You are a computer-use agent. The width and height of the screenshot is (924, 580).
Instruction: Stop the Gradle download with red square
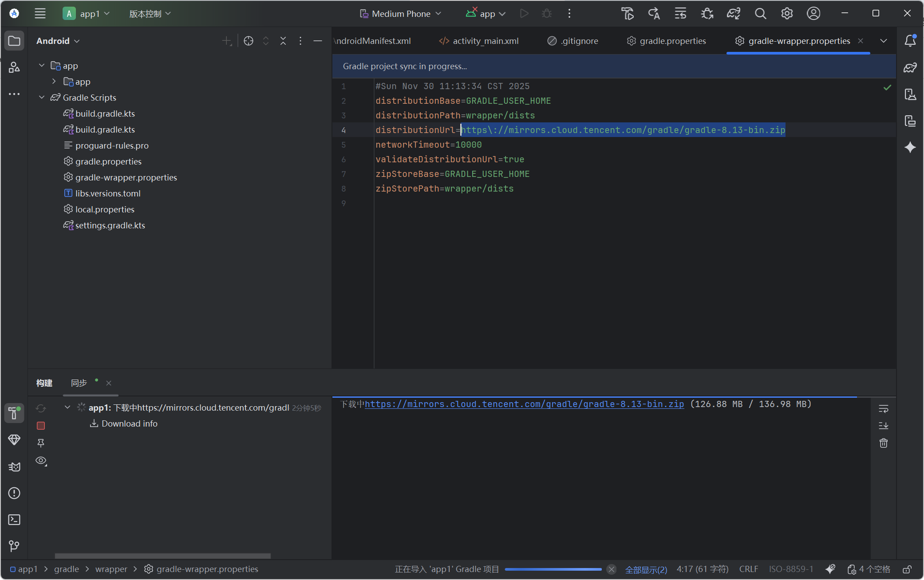coord(41,426)
